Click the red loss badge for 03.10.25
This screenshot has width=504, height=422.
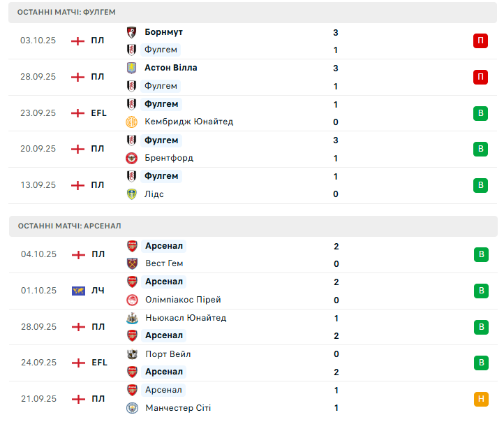click(x=480, y=41)
